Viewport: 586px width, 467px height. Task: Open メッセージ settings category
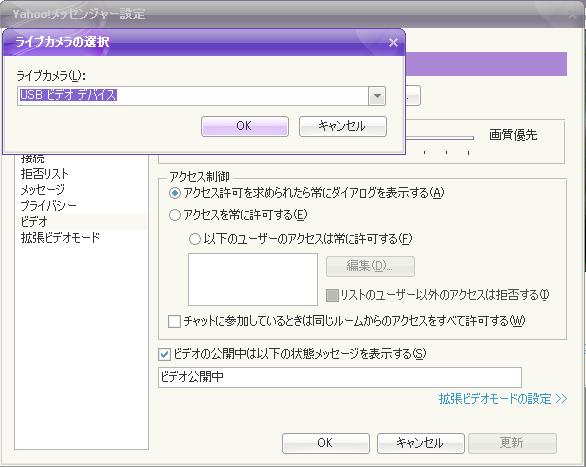pyautogui.click(x=43, y=190)
